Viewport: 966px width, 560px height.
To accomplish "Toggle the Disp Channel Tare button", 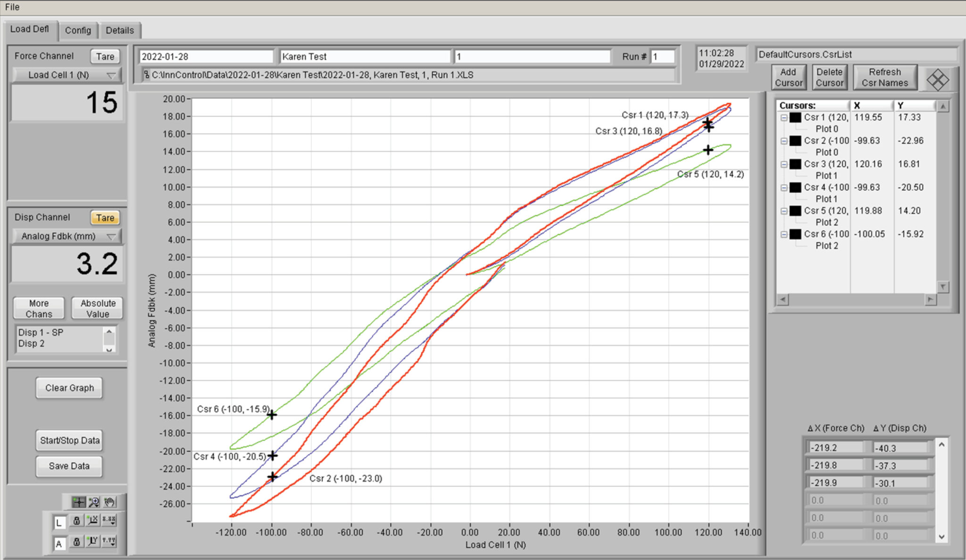I will pos(105,218).
